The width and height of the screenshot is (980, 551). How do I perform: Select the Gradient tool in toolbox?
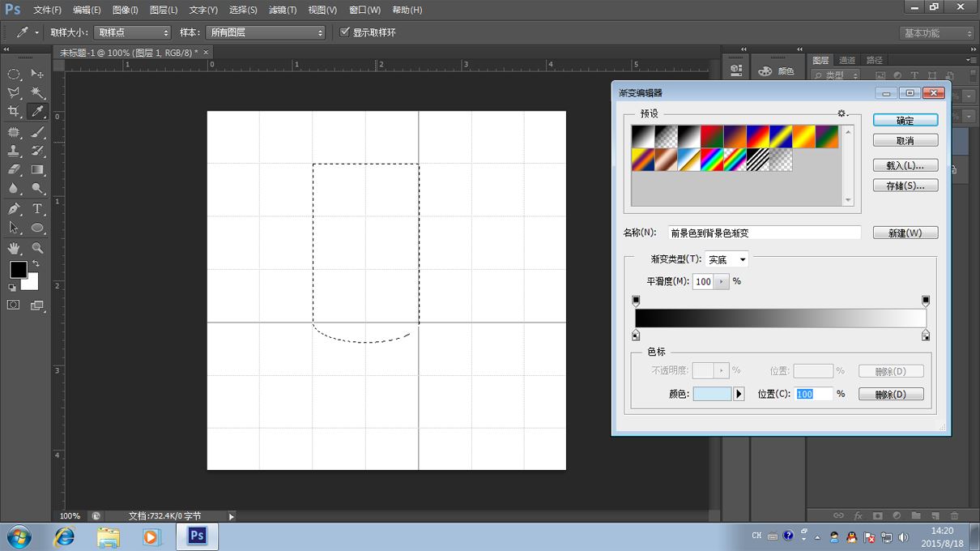tap(37, 170)
